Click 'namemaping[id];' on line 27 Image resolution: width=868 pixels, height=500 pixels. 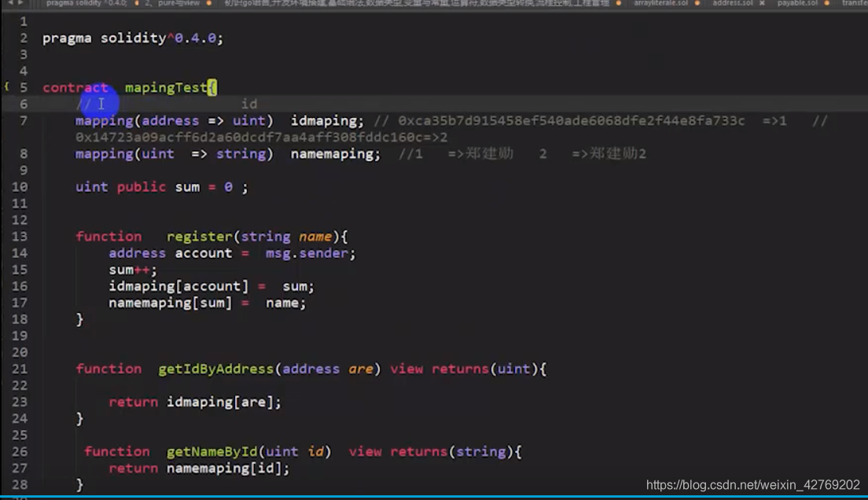228,469
